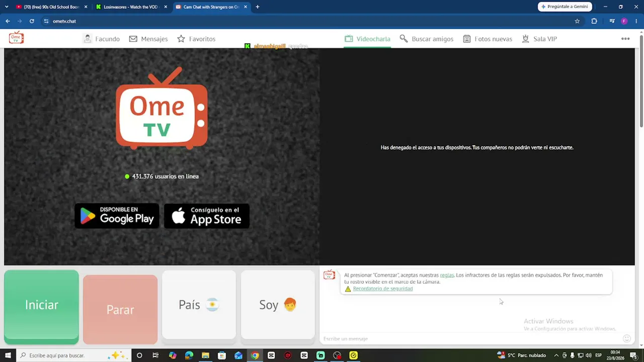Open the Facundo profile
Viewport: 644px width, 362px height.
tap(102, 39)
